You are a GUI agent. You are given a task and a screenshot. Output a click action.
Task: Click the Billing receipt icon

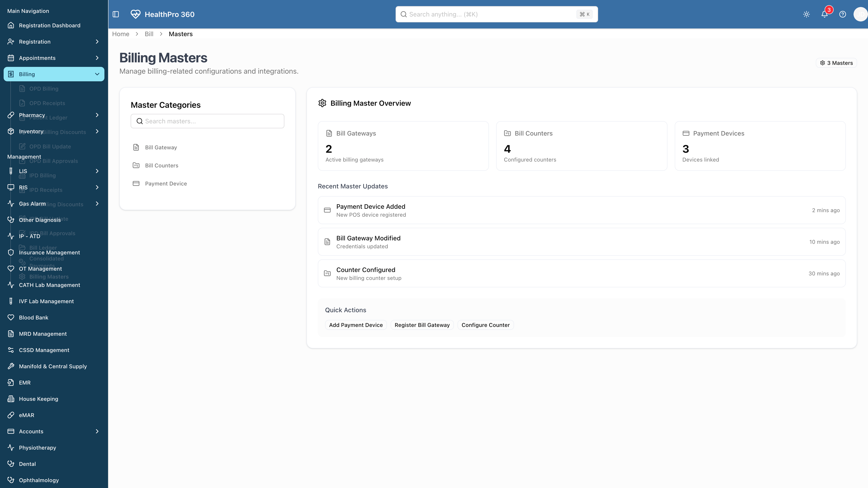click(x=11, y=74)
